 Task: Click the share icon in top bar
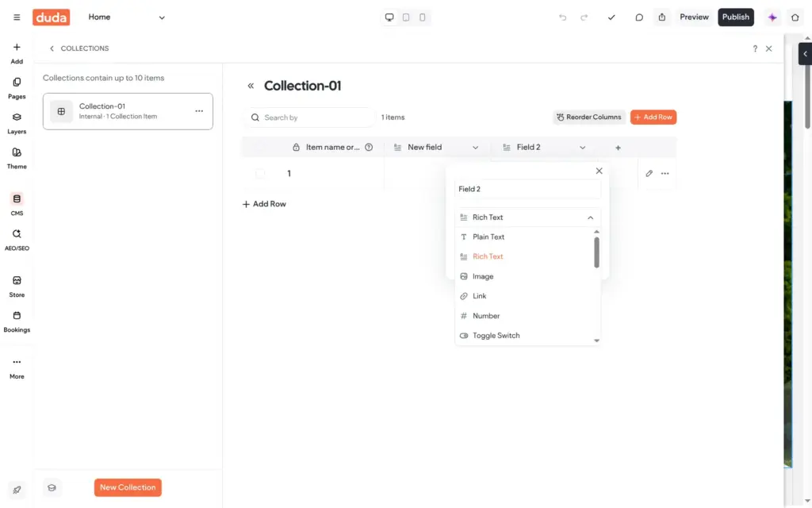click(662, 17)
